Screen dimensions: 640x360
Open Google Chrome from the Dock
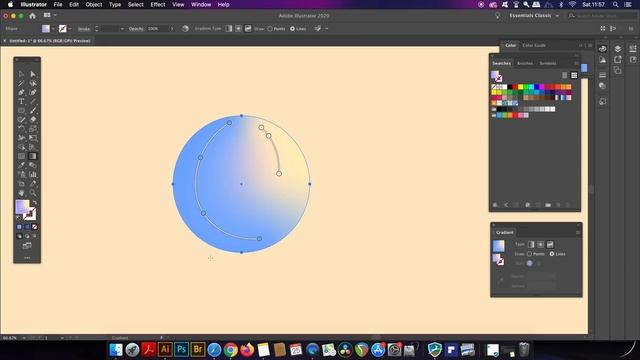click(231, 350)
